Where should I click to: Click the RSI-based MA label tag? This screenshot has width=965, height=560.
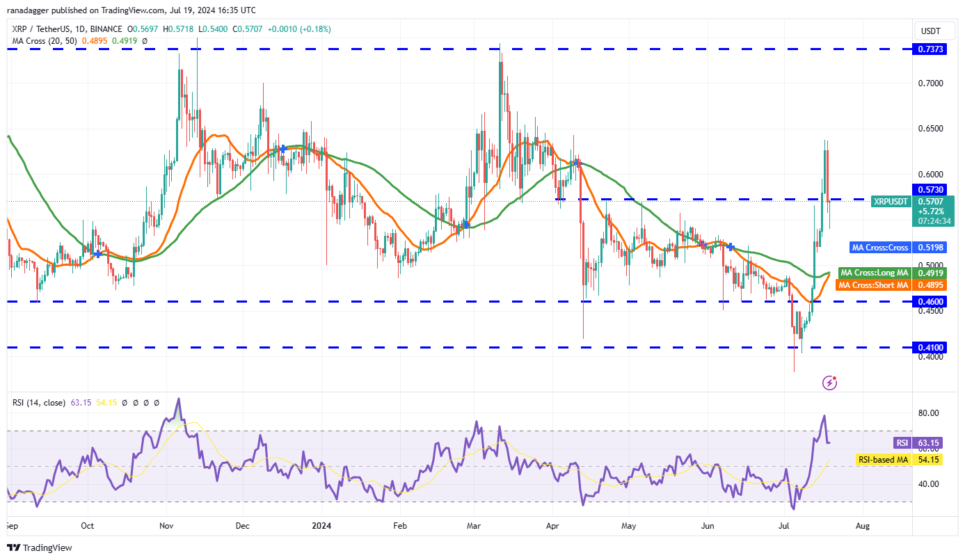click(883, 460)
